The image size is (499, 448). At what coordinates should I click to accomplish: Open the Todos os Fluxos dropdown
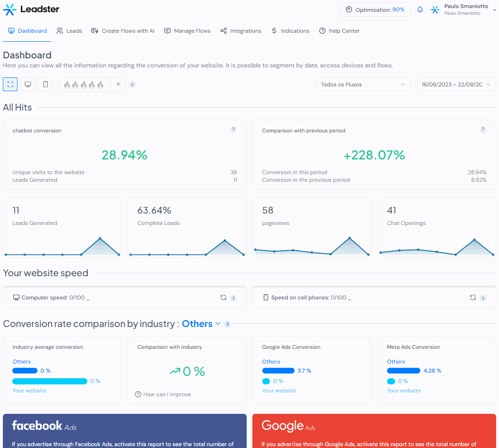363,84
